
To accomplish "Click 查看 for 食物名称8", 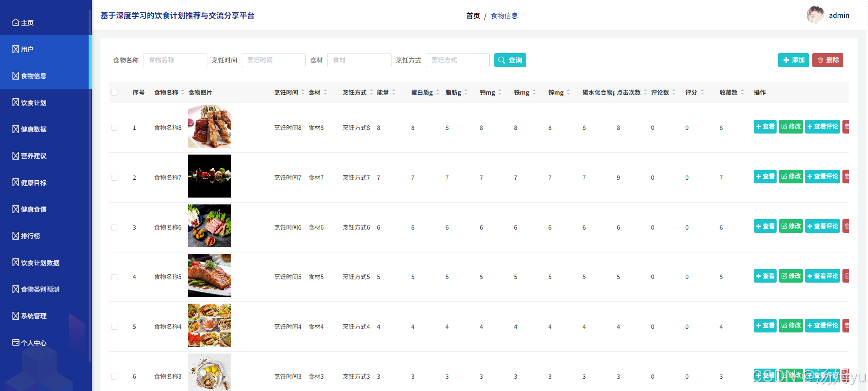I will [765, 127].
